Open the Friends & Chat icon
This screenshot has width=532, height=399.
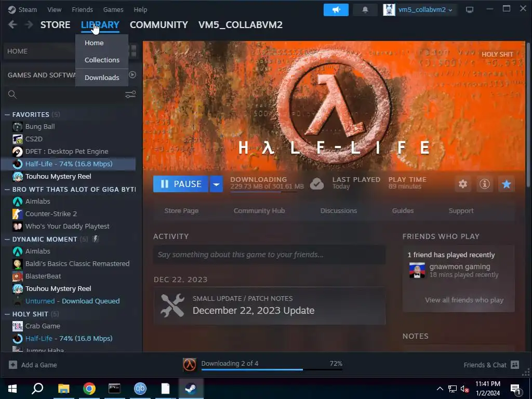[515, 365]
